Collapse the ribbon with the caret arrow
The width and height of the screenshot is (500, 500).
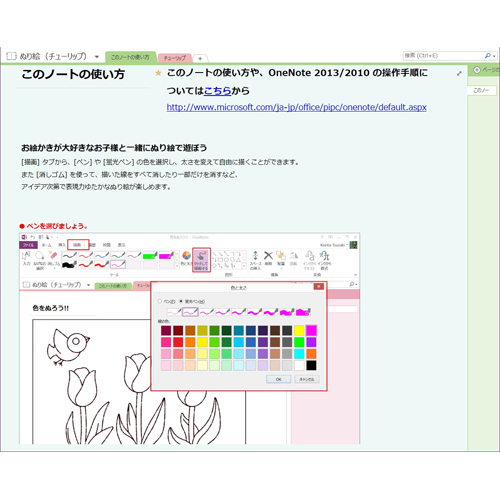(x=355, y=275)
